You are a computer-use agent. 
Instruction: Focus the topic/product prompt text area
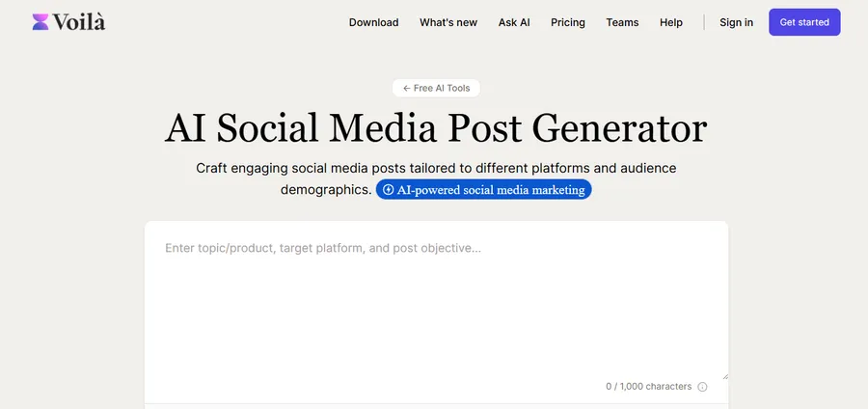point(436,299)
